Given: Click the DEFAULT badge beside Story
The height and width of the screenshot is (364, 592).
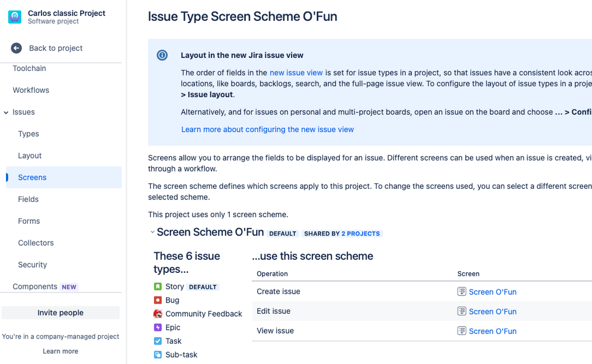Looking at the screenshot, I should click(x=203, y=287).
